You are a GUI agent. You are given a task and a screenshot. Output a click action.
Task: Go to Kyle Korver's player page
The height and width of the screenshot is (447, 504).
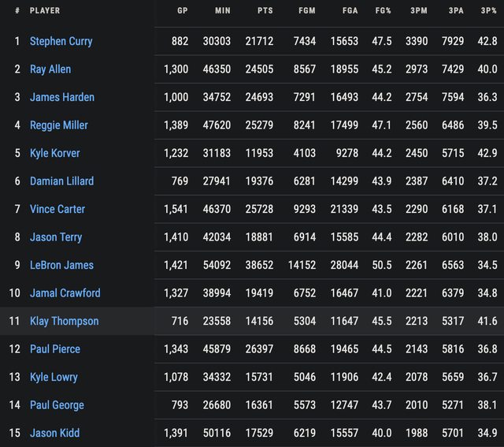point(54,153)
